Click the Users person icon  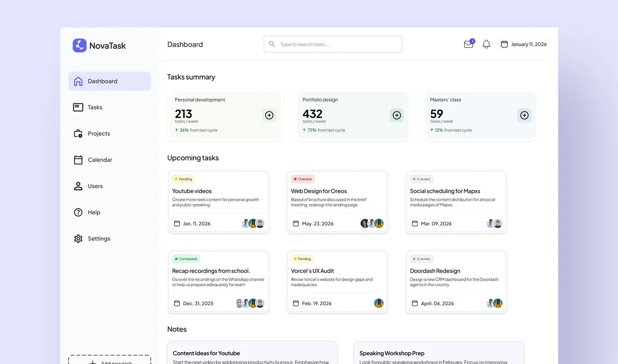[78, 186]
